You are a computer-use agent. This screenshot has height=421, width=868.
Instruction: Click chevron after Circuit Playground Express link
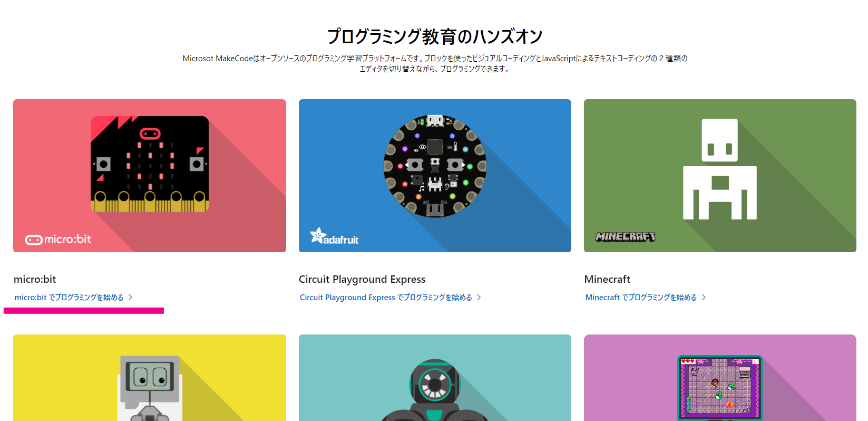click(479, 298)
